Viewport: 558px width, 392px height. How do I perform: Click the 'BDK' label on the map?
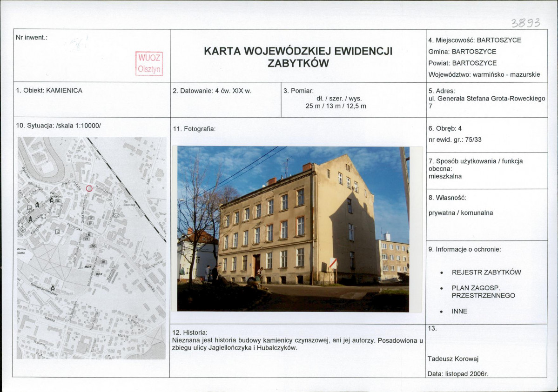(99, 274)
